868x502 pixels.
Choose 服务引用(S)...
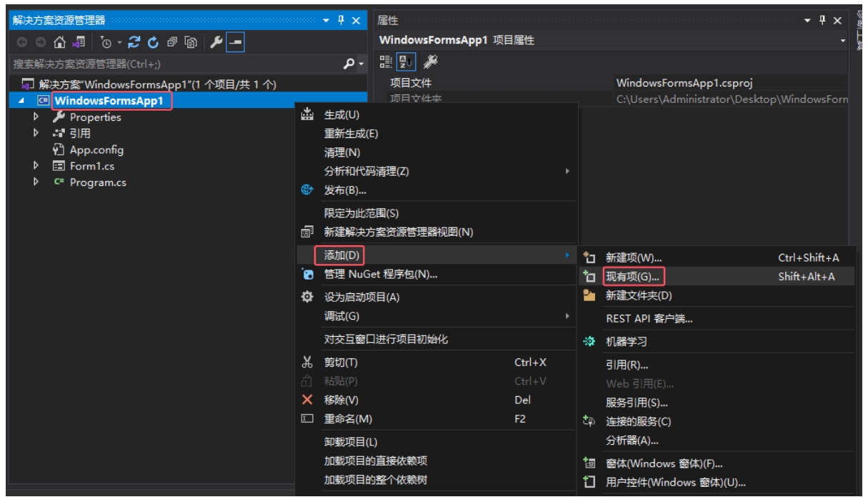pos(717,403)
